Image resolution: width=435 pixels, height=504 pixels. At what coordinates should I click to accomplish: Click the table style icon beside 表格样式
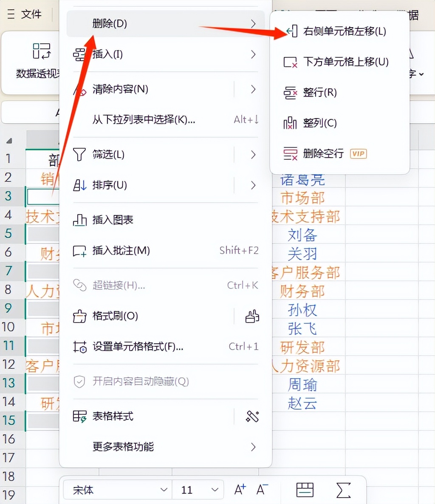pos(79,416)
